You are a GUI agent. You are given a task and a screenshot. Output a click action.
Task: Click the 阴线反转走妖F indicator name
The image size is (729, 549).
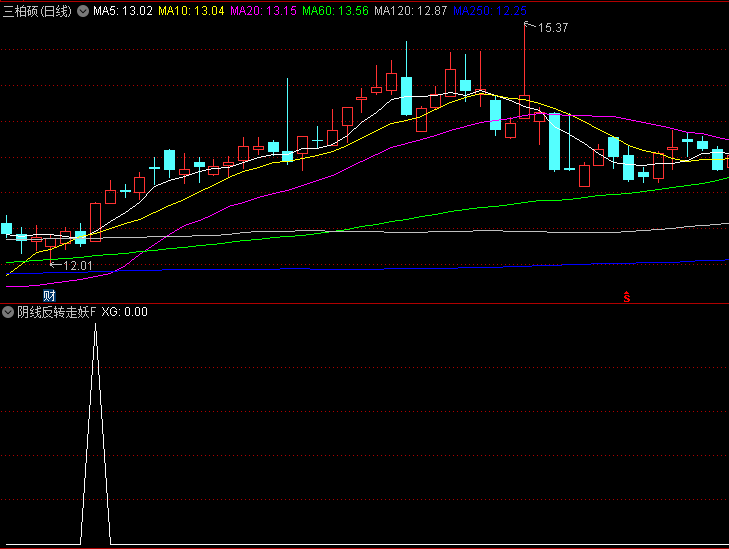point(57,312)
